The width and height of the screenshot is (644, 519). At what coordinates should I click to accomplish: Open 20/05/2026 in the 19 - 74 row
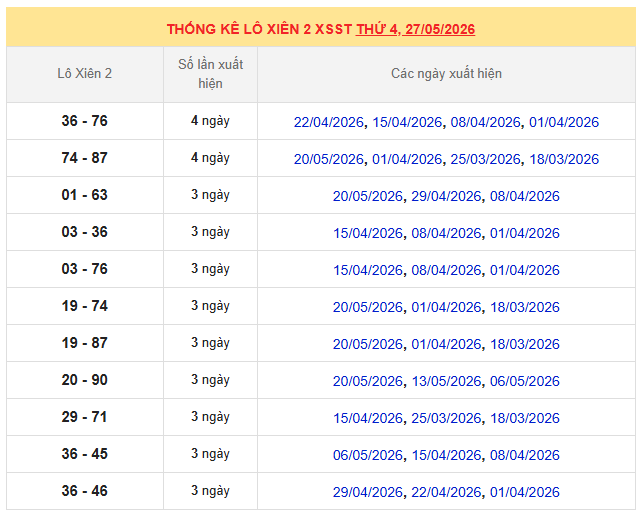pos(368,307)
